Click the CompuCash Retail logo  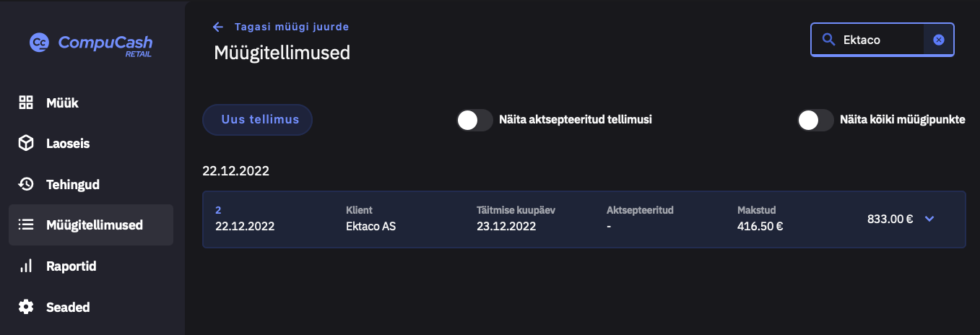pyautogui.click(x=91, y=43)
